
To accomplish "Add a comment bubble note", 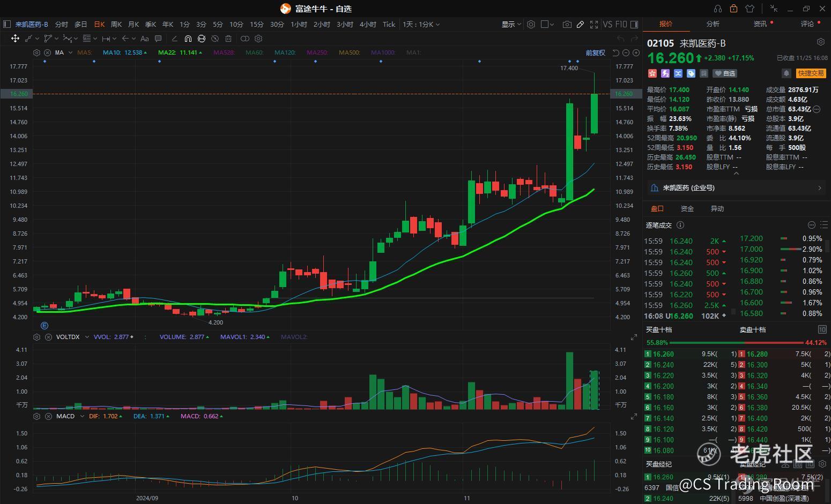I will 158,39.
